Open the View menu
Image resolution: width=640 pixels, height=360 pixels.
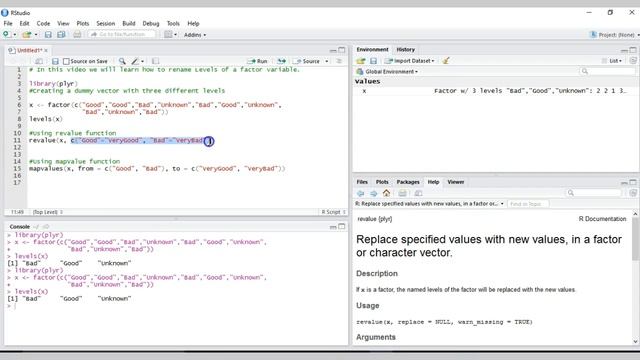pyautogui.click(x=63, y=24)
